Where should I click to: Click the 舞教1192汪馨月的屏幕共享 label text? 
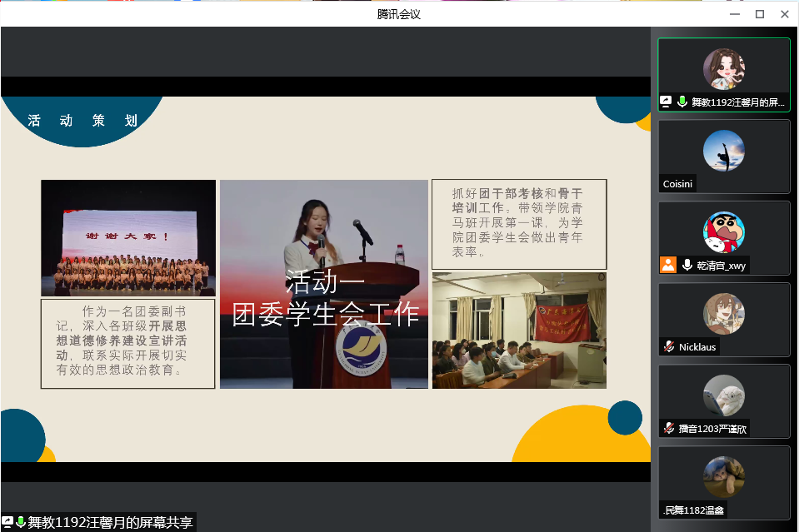(110, 522)
